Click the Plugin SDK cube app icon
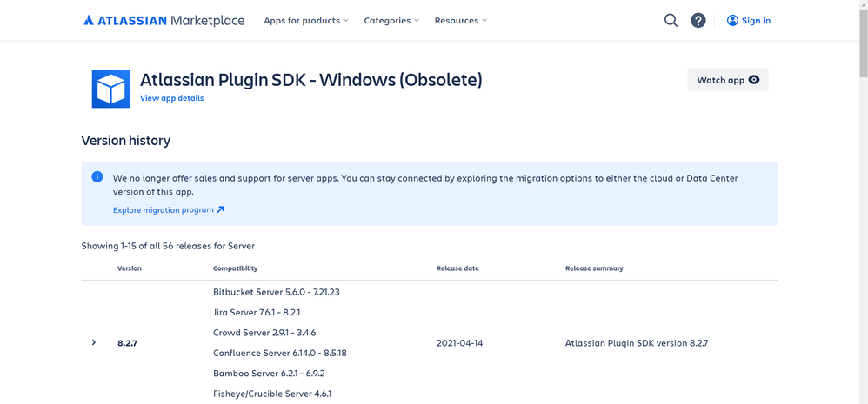 tap(110, 89)
